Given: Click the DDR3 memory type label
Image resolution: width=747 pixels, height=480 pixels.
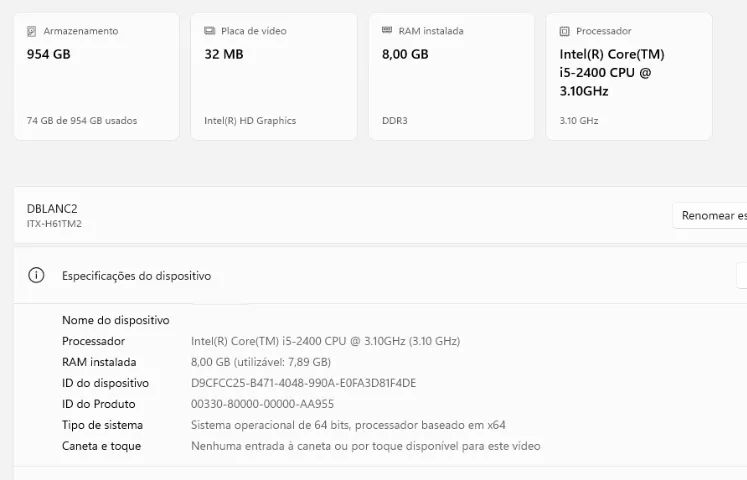Looking at the screenshot, I should tap(395, 121).
